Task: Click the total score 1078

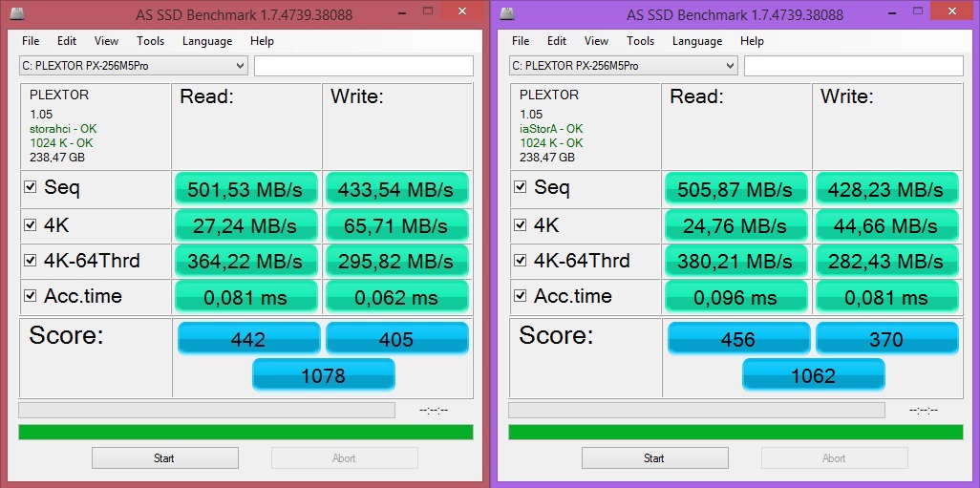Action: 323,375
